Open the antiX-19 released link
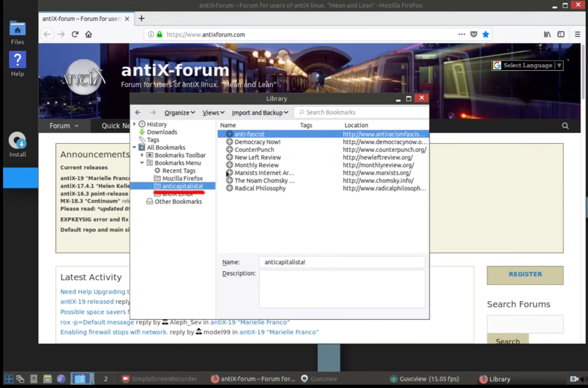 point(87,301)
